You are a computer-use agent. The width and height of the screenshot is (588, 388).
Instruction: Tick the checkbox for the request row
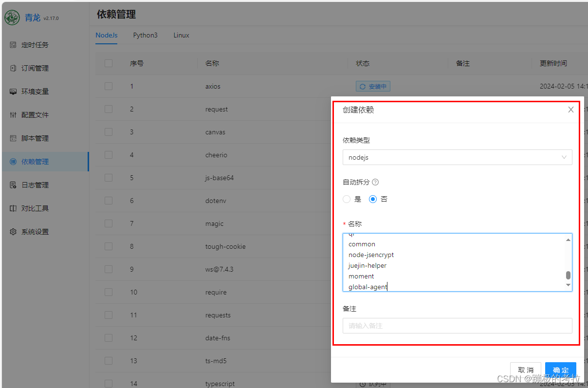point(109,109)
